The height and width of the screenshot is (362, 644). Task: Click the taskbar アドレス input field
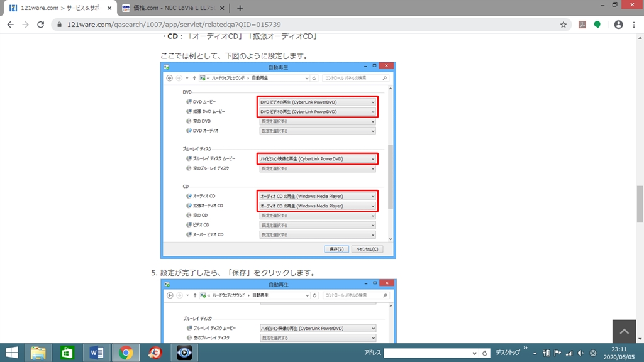click(427, 353)
